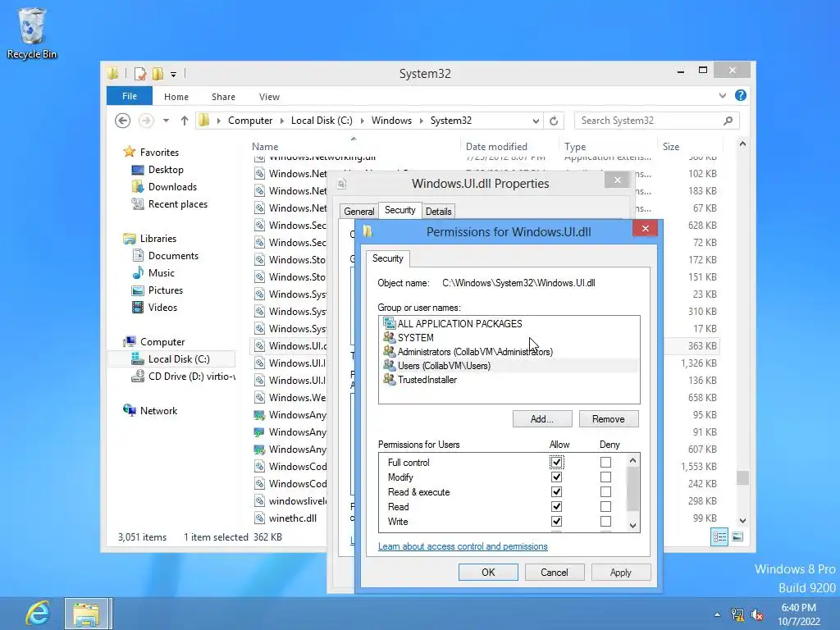
Task: Toggle Allow checkbox for Read
Action: pyautogui.click(x=557, y=506)
